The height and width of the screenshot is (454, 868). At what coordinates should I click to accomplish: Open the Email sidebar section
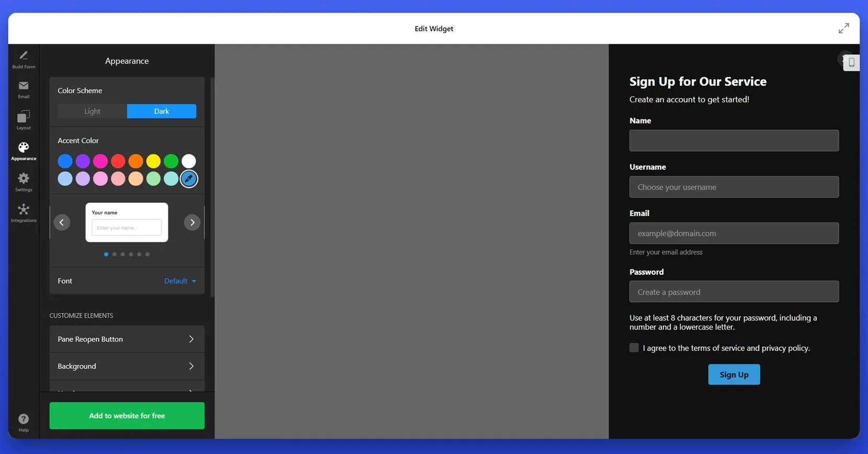click(x=24, y=90)
